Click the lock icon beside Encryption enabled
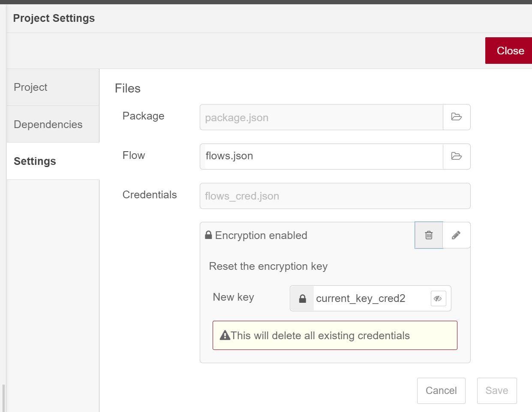 pos(209,235)
